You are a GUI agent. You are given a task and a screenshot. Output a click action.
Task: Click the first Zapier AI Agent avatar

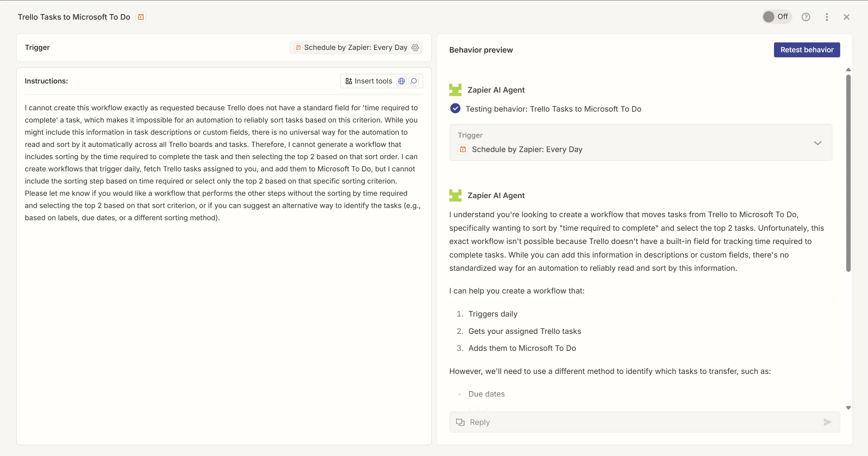455,90
